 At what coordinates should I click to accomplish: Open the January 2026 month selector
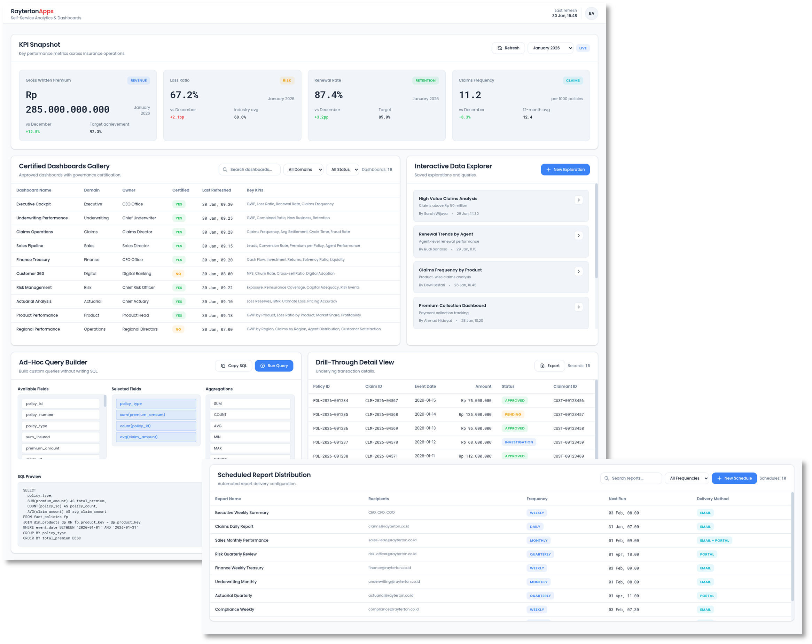pyautogui.click(x=551, y=48)
